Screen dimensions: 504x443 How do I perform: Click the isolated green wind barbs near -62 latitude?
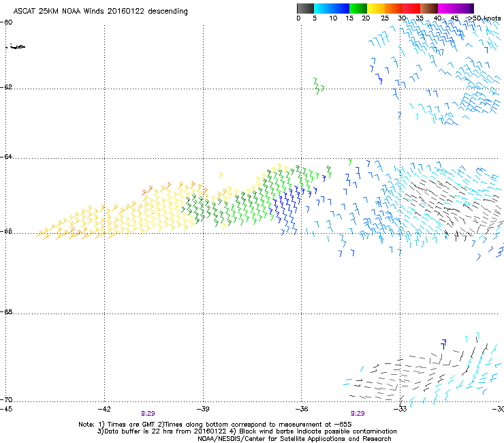(x=319, y=86)
